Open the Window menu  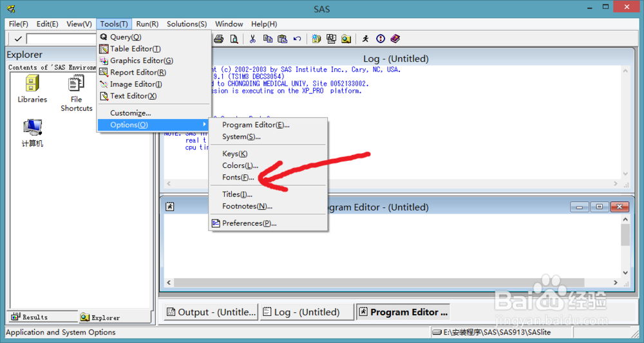coord(229,24)
